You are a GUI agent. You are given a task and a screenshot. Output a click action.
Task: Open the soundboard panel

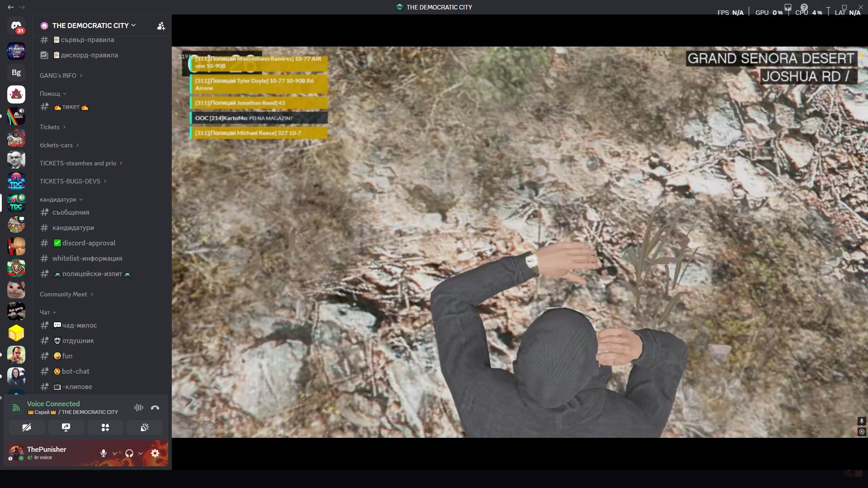(145, 427)
